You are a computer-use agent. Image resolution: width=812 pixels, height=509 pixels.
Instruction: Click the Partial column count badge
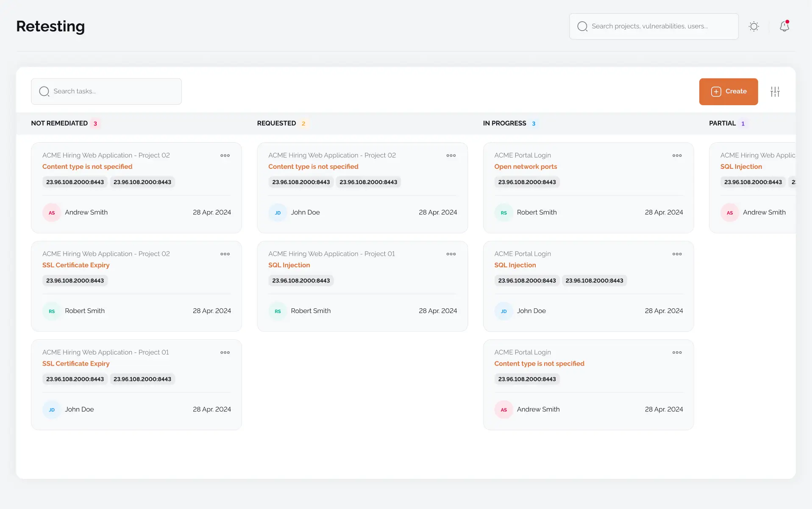click(742, 124)
